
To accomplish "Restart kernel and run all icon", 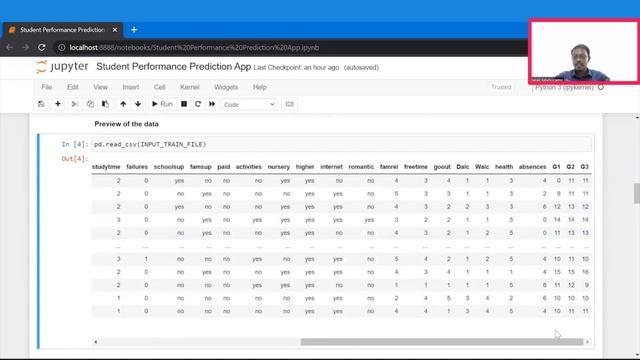I will point(212,104).
